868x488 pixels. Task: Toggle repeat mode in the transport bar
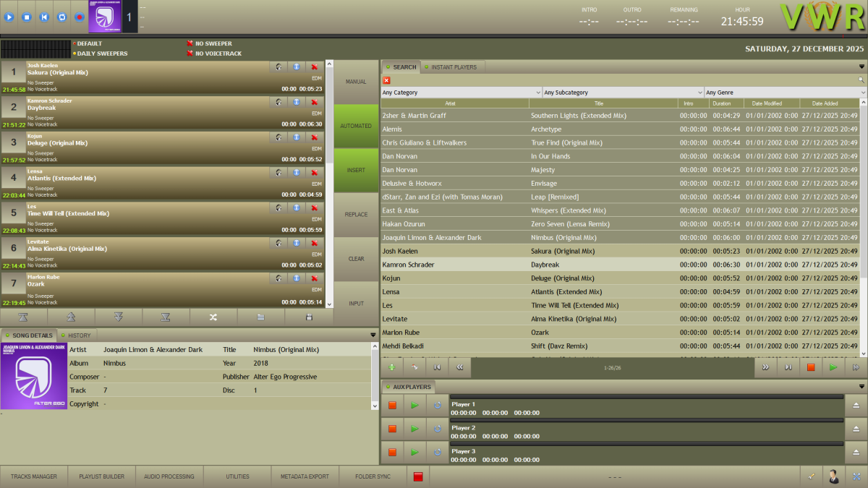coord(61,17)
